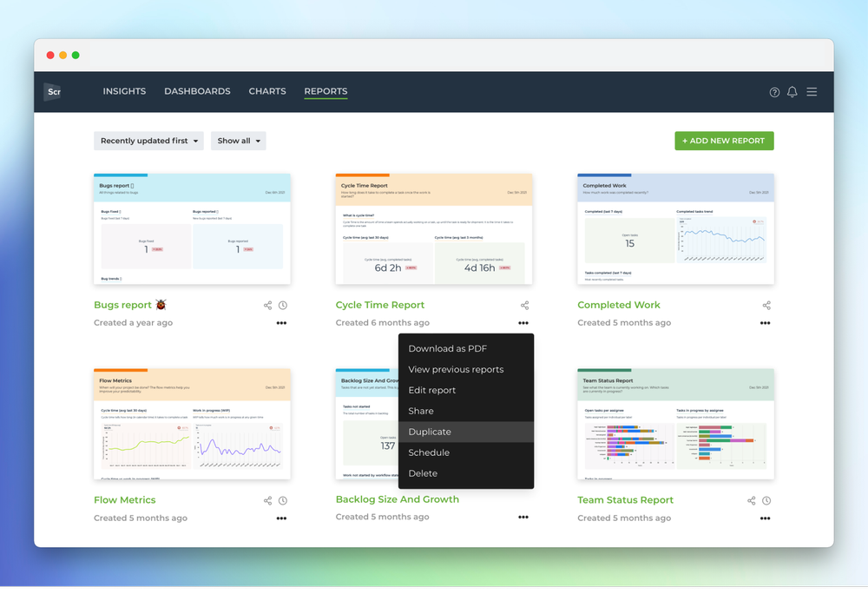Choose Download as PDF in context menu
The width and height of the screenshot is (868, 594).
point(466,349)
